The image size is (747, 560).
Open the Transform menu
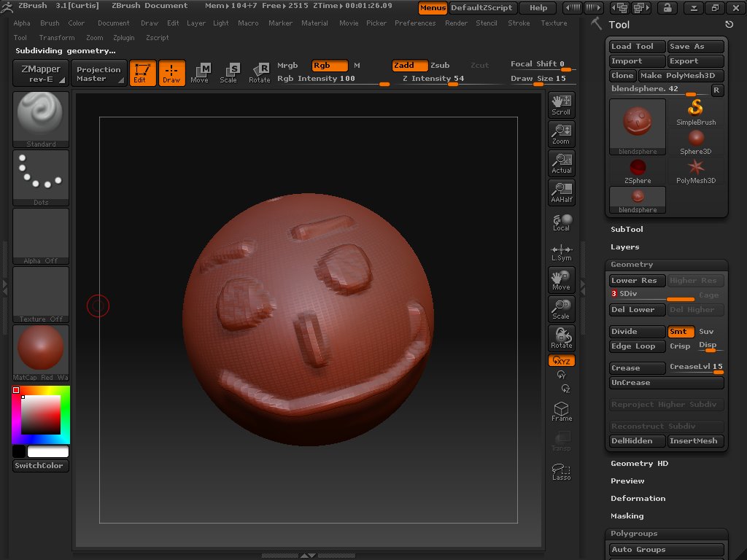pyautogui.click(x=57, y=38)
